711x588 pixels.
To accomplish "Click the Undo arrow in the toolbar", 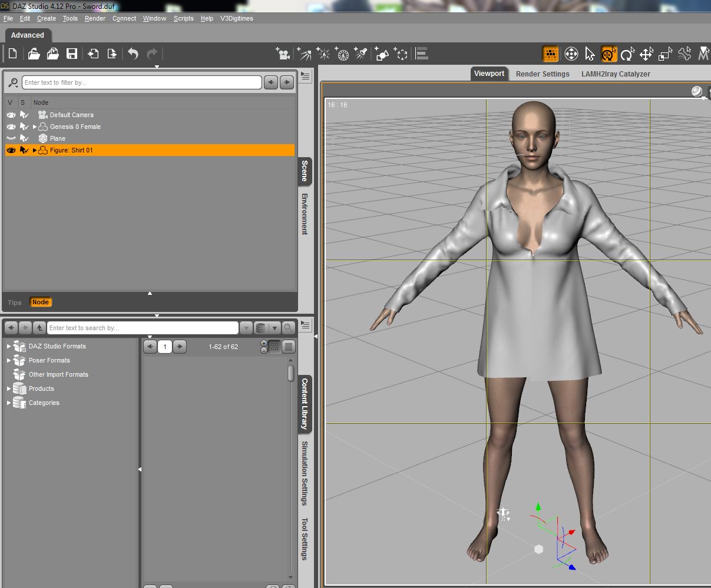I will point(133,54).
